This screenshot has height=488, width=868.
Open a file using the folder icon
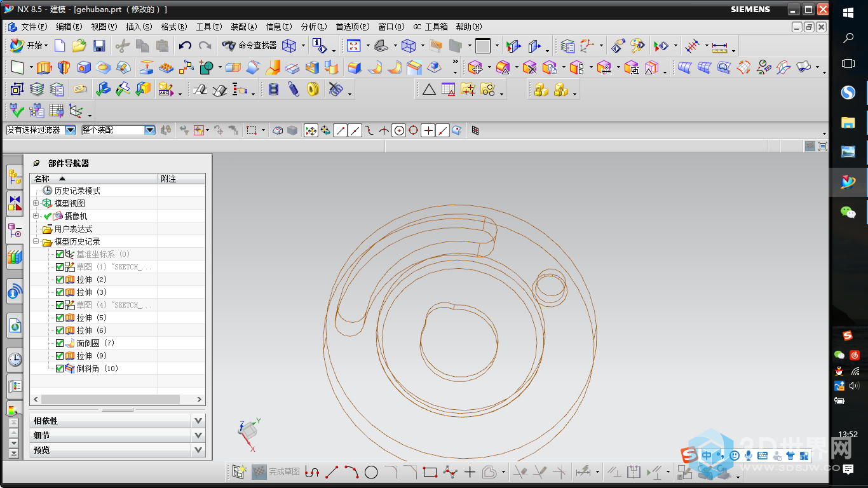(x=79, y=46)
